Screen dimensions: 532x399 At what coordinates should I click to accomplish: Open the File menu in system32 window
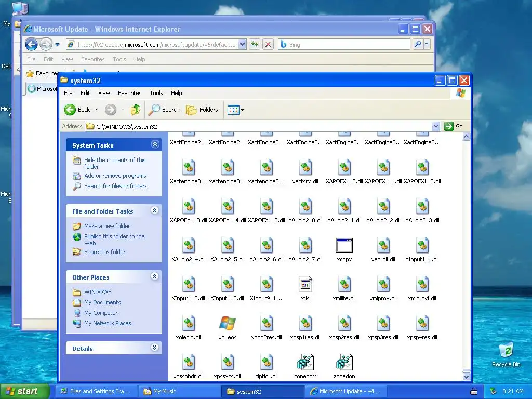click(68, 93)
